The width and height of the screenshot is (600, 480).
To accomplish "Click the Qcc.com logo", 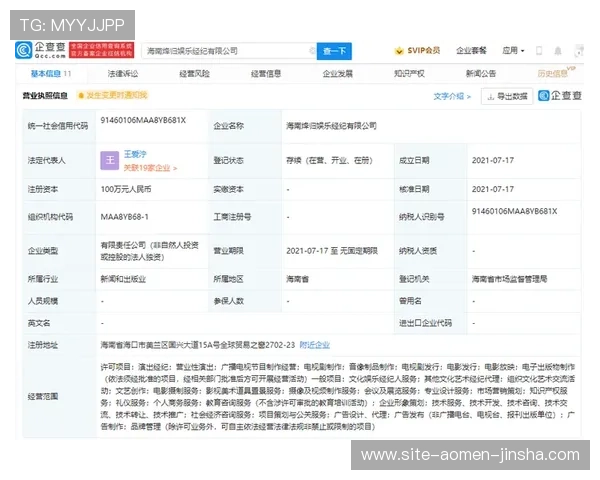I will [40, 50].
